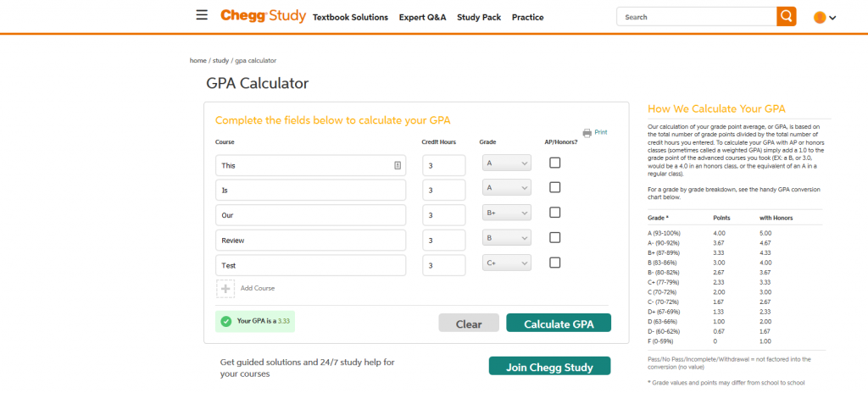Check AP/Honors box for the 'This' course
Screen dimensions: 868x393
pyautogui.click(x=554, y=163)
